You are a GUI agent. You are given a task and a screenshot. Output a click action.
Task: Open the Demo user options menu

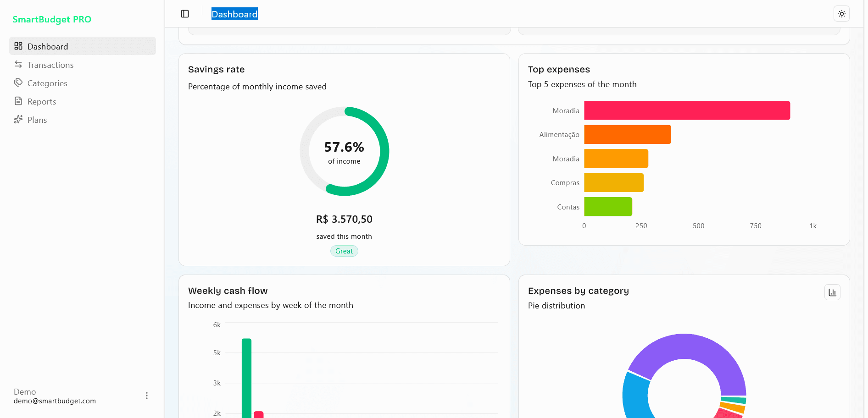tap(147, 396)
